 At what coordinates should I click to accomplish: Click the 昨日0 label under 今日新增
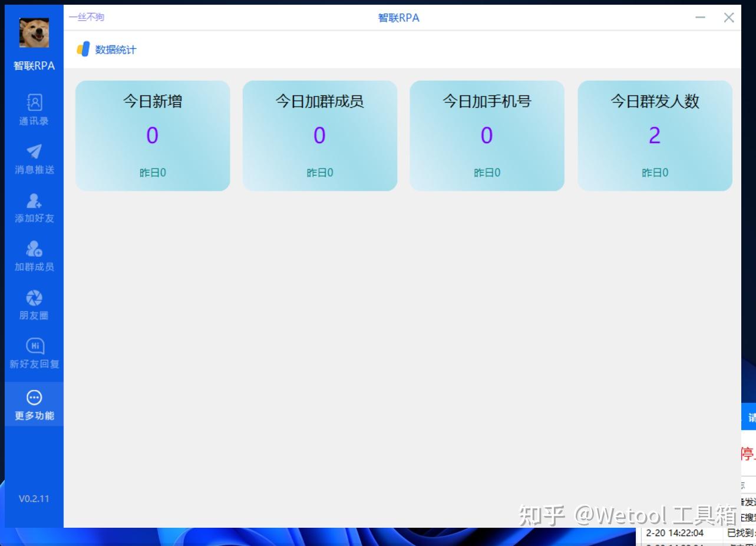[152, 172]
